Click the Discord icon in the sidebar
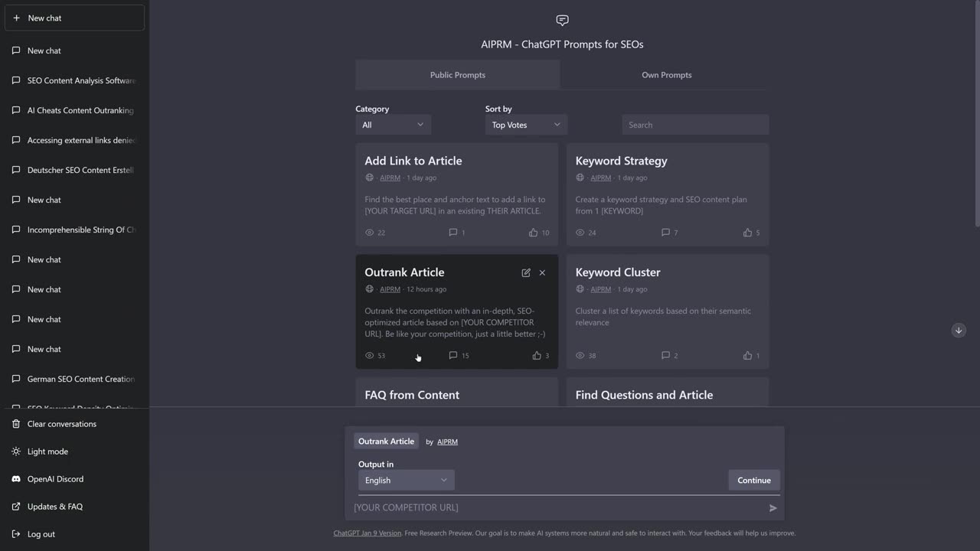Image resolution: width=980 pixels, height=551 pixels. tap(16, 479)
